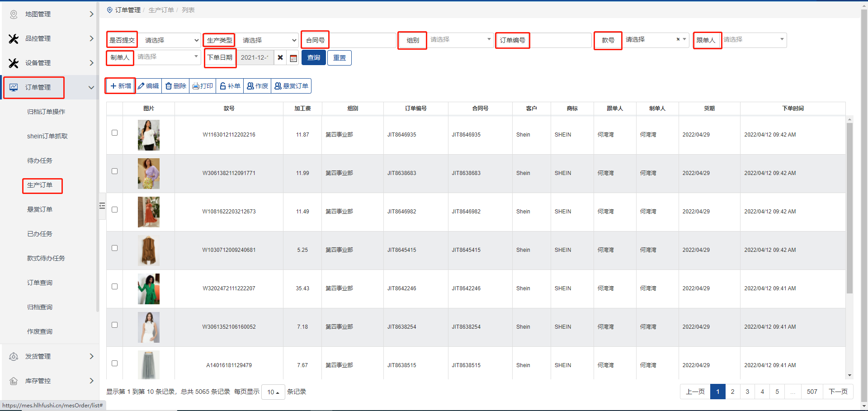Open the 组别 selection dropdown

coord(460,40)
